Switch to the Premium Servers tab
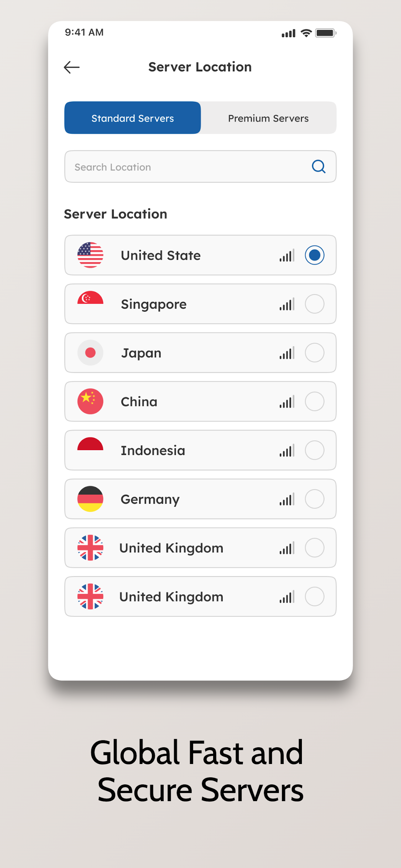This screenshot has width=401, height=868. (268, 118)
